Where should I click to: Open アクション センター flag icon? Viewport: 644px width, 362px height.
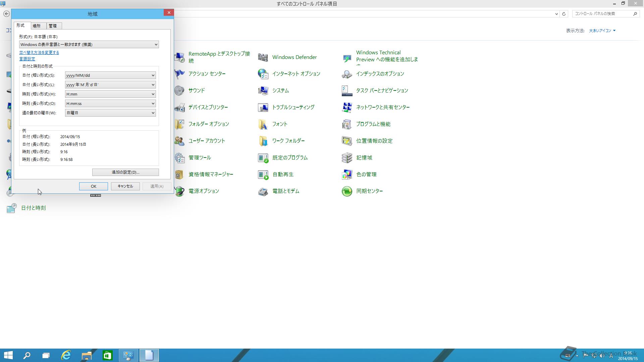click(x=179, y=74)
